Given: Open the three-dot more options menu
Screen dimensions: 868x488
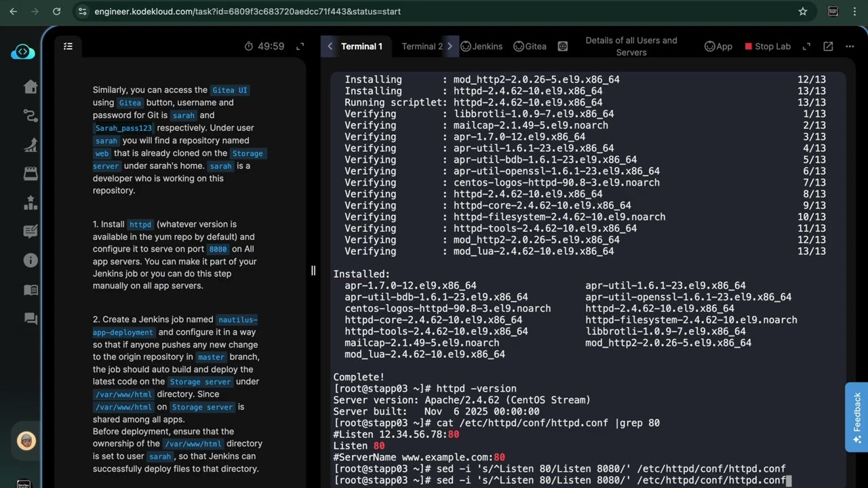Looking at the screenshot, I should point(850,46).
